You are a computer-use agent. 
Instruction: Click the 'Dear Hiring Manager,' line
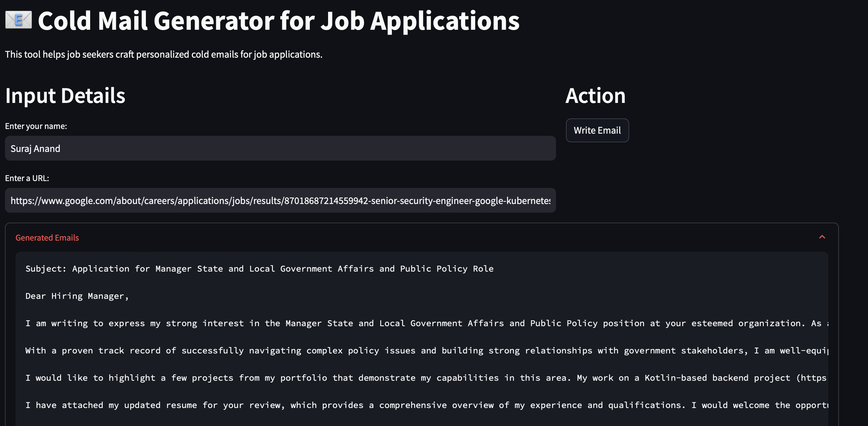[x=77, y=296]
